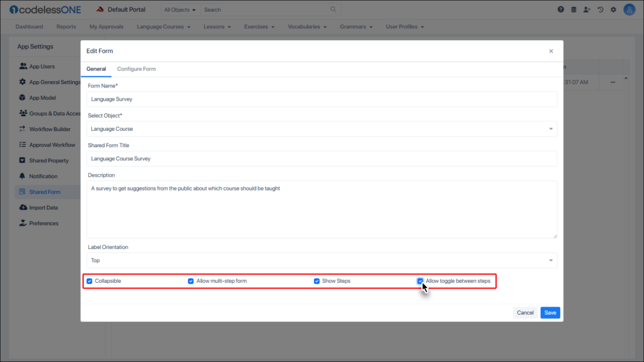Open the user profile avatar
Viewport: 644px width, 362px height.
(x=629, y=9)
